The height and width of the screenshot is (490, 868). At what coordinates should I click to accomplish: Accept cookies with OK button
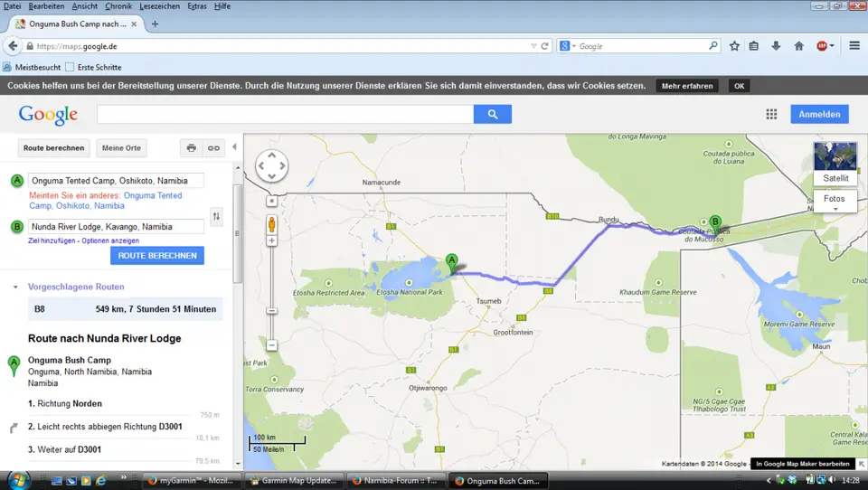pyautogui.click(x=739, y=86)
